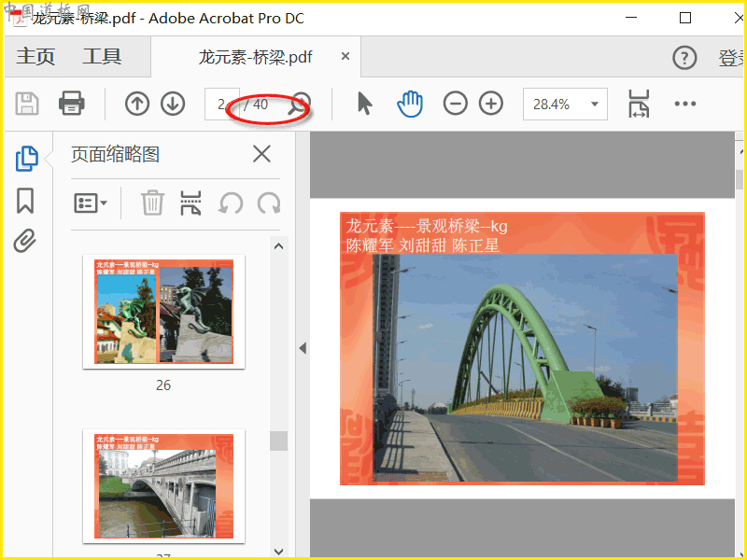Click the thumbnail panel scrollbar handle
The width and height of the screenshot is (747, 560).
tap(278, 441)
